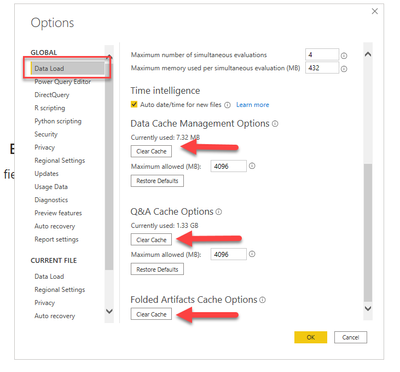Screen dimensions: 400x372
Task: Click info icon by Data Cache maximum allowed
Action: click(252, 166)
